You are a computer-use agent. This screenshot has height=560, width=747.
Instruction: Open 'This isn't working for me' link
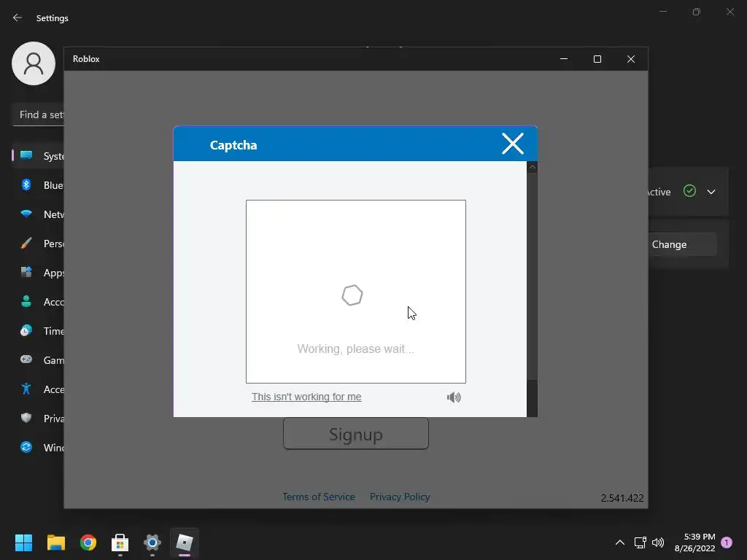tap(306, 397)
